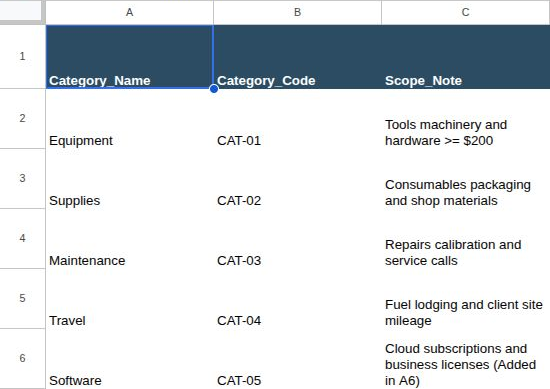The width and height of the screenshot is (550, 389).
Task: Select the CAT-01 cell
Action: [x=297, y=119]
